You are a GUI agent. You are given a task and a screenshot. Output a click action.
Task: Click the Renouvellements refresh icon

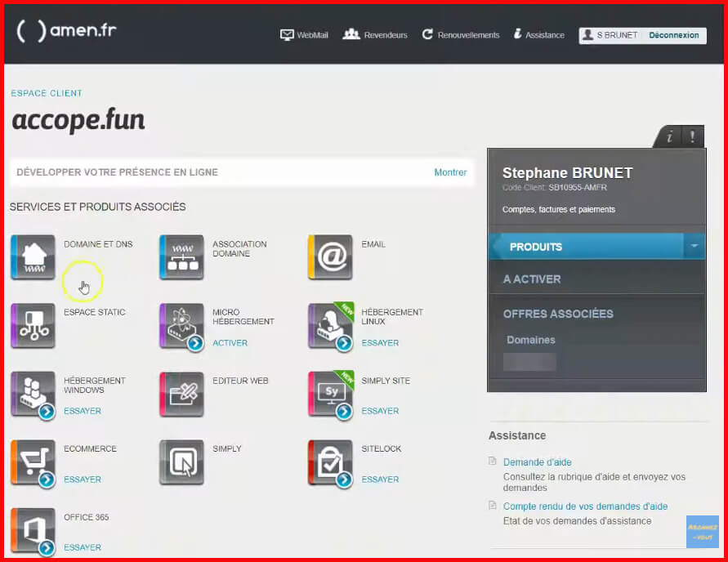click(427, 33)
